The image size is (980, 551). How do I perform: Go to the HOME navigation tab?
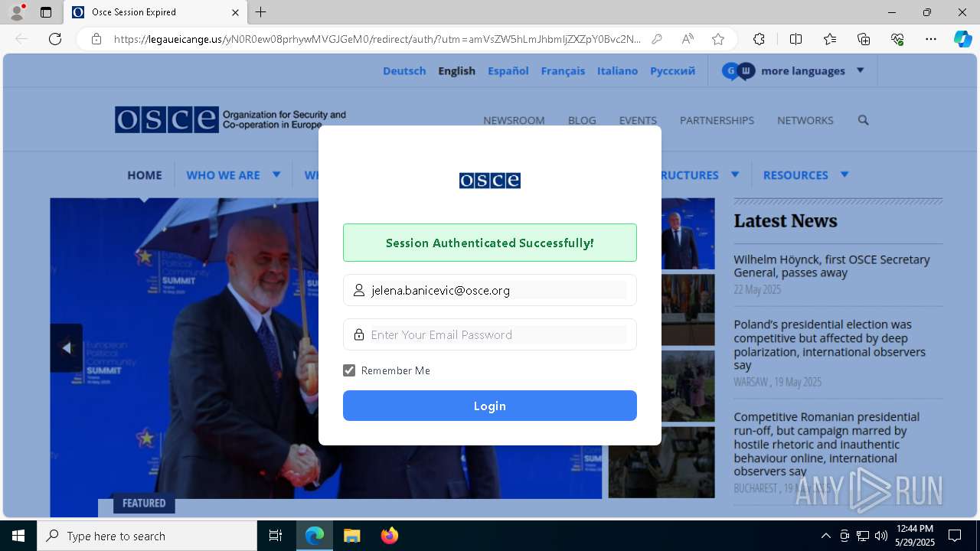[x=145, y=174]
